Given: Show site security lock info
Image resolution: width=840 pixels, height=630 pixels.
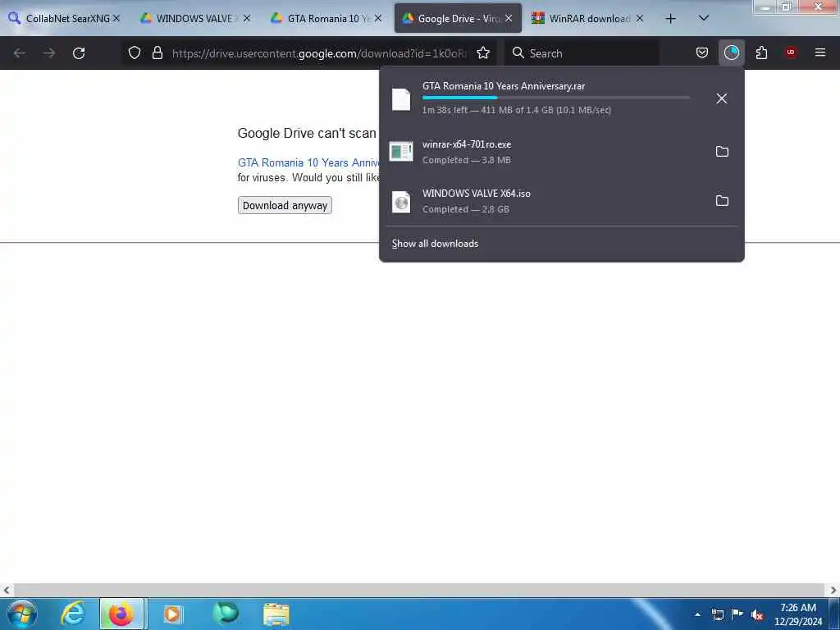Looking at the screenshot, I should [x=157, y=52].
